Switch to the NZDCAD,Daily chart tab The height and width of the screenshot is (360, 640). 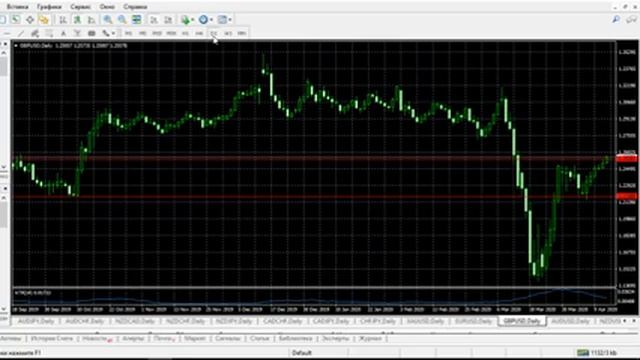point(135,321)
